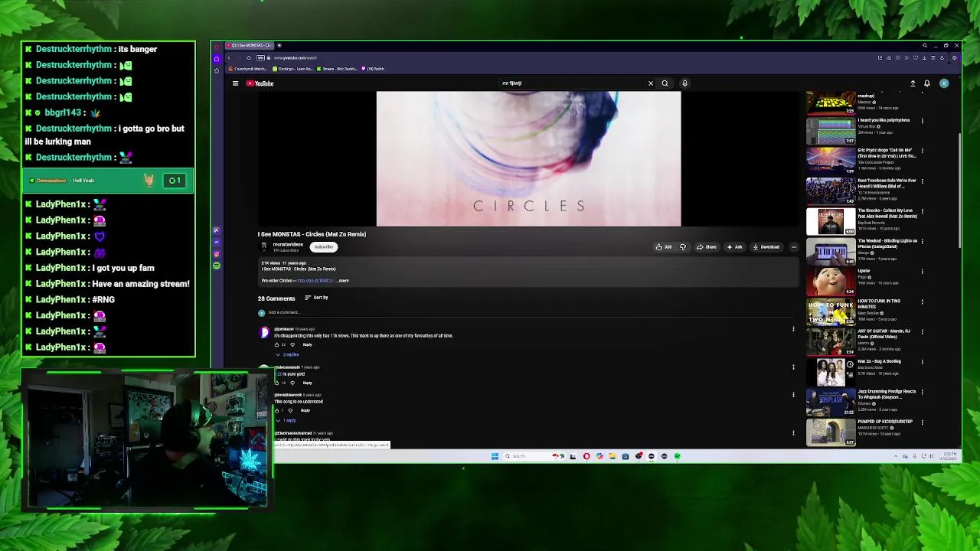This screenshot has width=980, height=551.
Task: Open the monstavideos channel avatar
Action: click(264, 246)
